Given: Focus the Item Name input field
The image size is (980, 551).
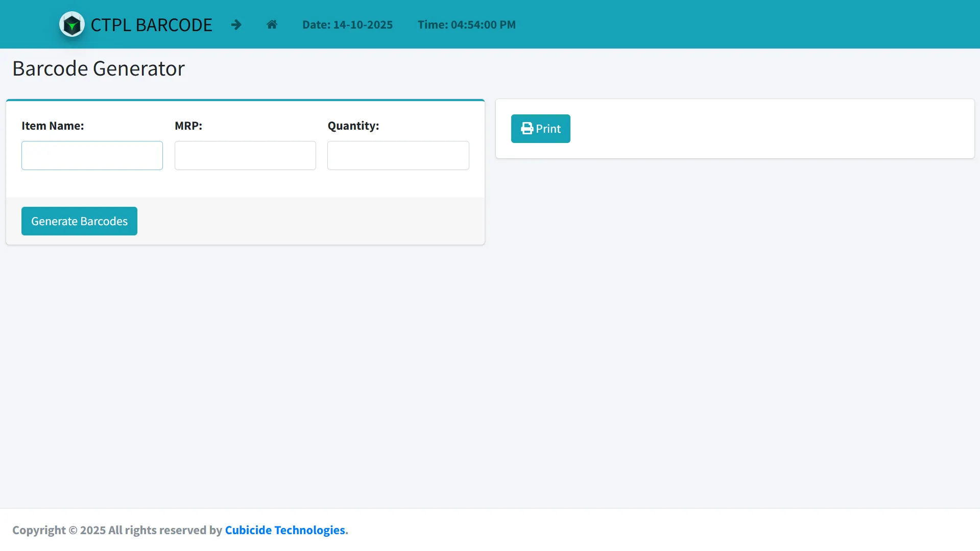Looking at the screenshot, I should click(92, 156).
